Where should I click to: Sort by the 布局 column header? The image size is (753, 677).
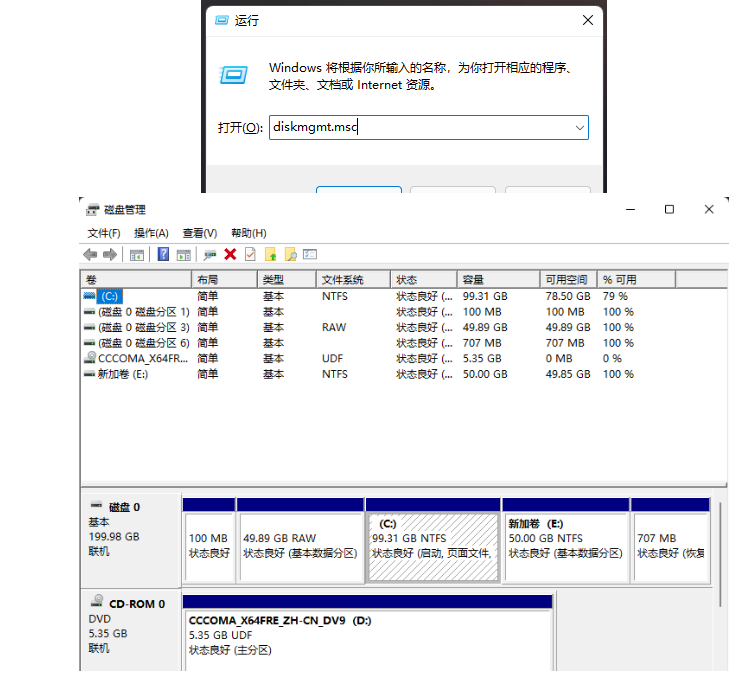(x=225, y=279)
